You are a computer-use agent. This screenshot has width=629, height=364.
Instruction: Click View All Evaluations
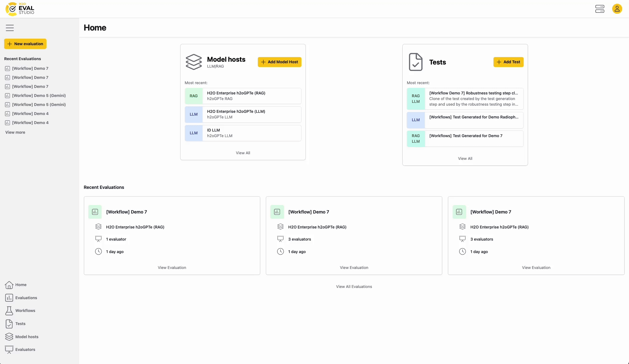pyautogui.click(x=353, y=286)
